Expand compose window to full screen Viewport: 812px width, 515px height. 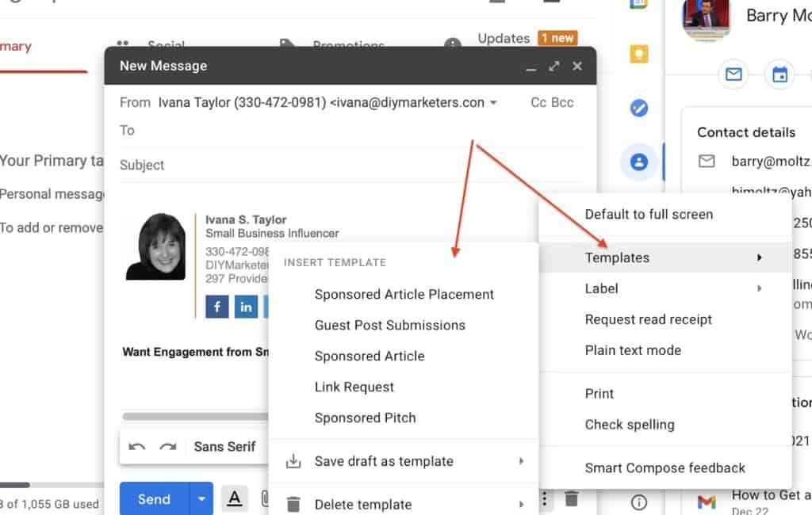(554, 67)
